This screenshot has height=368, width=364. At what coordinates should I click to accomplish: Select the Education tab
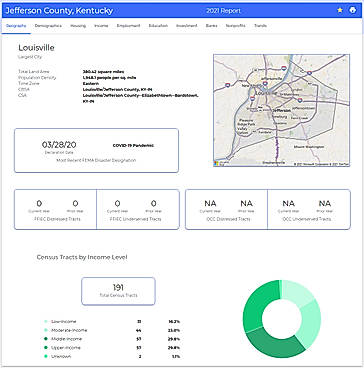[x=158, y=26]
